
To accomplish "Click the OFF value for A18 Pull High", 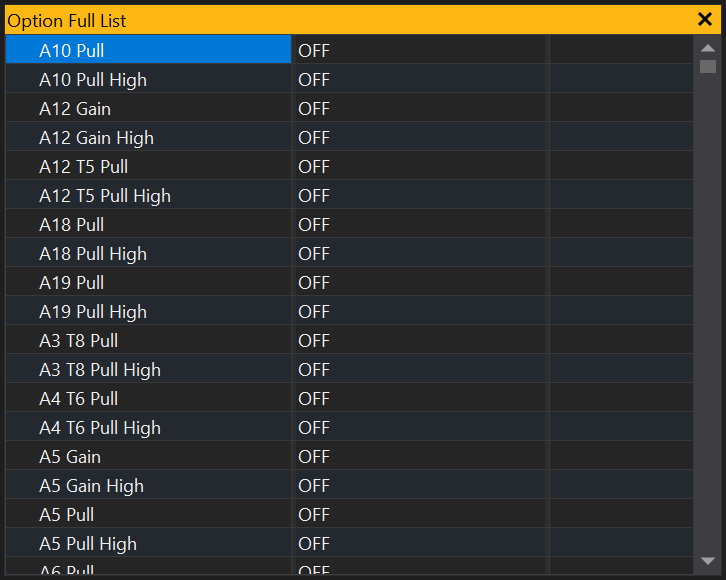I will click(314, 253).
